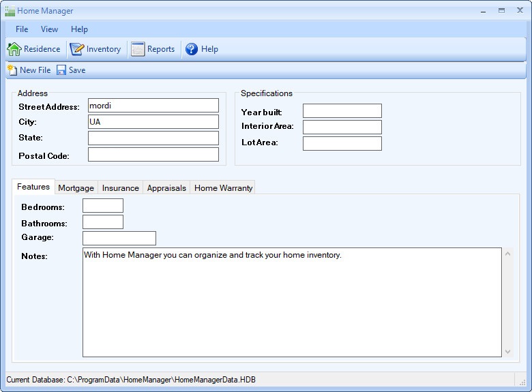Click the Notes scrollbar down arrow
Screen dimensions: 532x392
click(507, 352)
